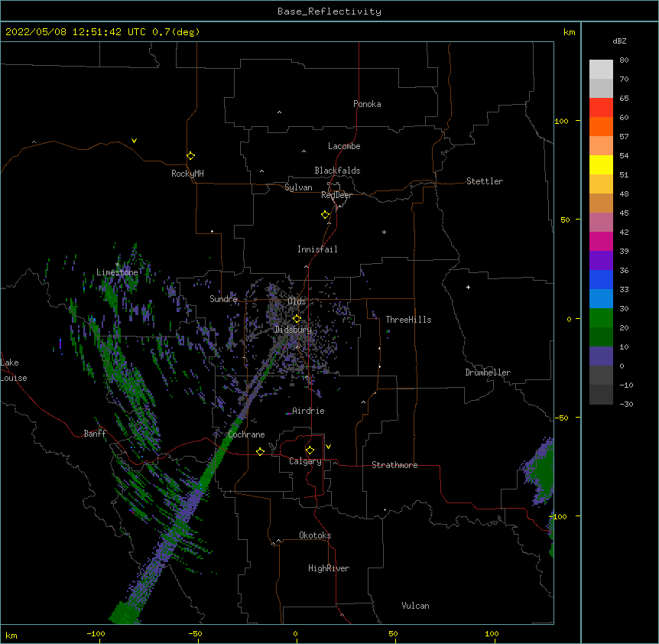Click the Okotoks town label
Image resolution: width=659 pixels, height=644 pixels.
315,535
